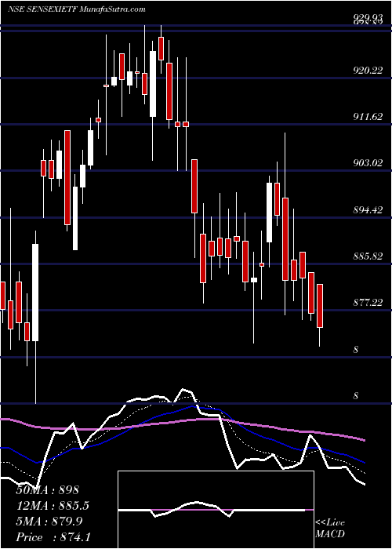Click the tall white candlestick near chart left
Viewport: 392px width, 549px height.
click(x=35, y=292)
